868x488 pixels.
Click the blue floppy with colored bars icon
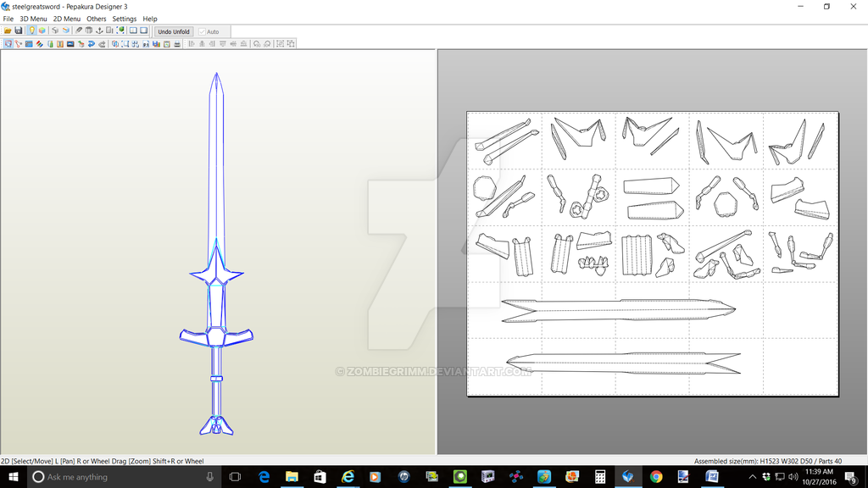click(x=156, y=44)
